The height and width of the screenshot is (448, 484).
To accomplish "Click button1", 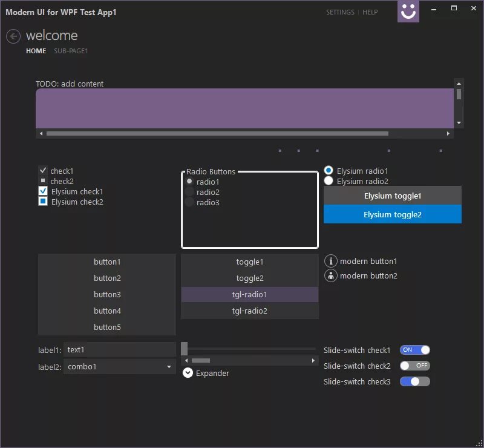I will click(107, 262).
